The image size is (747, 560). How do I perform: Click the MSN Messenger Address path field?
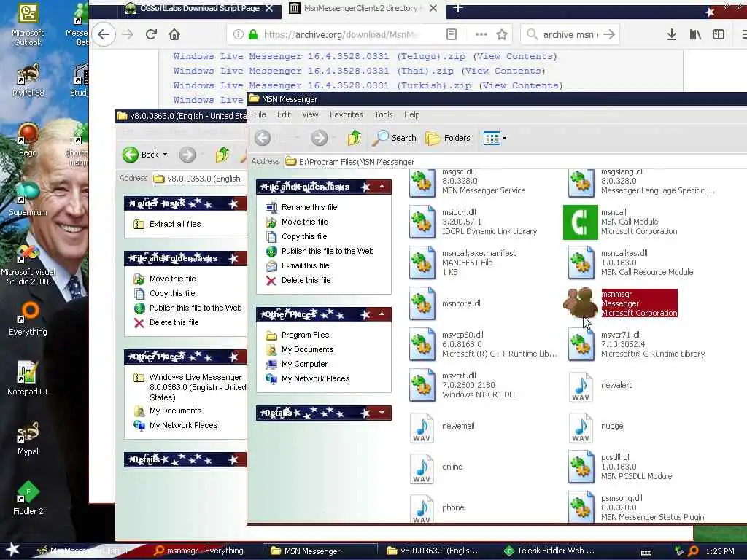(x=514, y=162)
